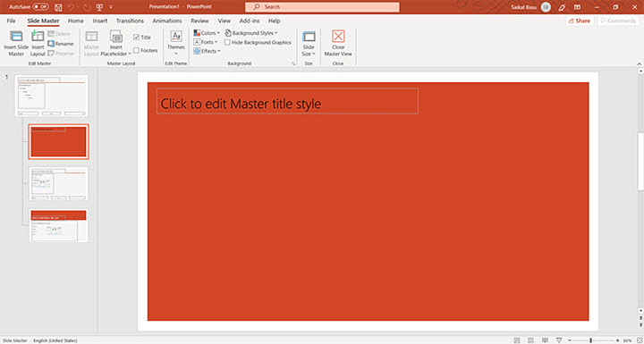Open the Themes gallery

[176, 44]
